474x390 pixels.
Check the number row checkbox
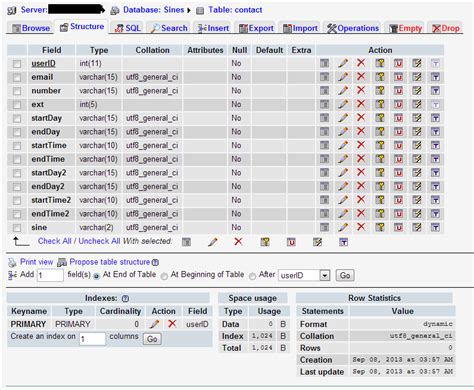point(17,91)
